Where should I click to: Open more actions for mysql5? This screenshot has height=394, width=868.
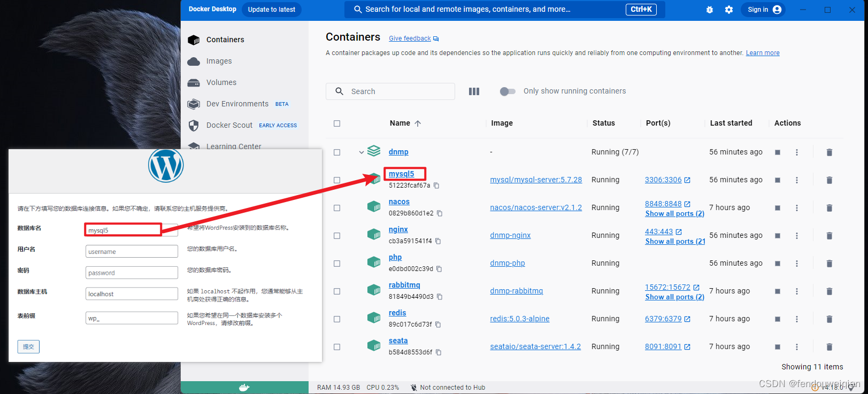tap(797, 180)
